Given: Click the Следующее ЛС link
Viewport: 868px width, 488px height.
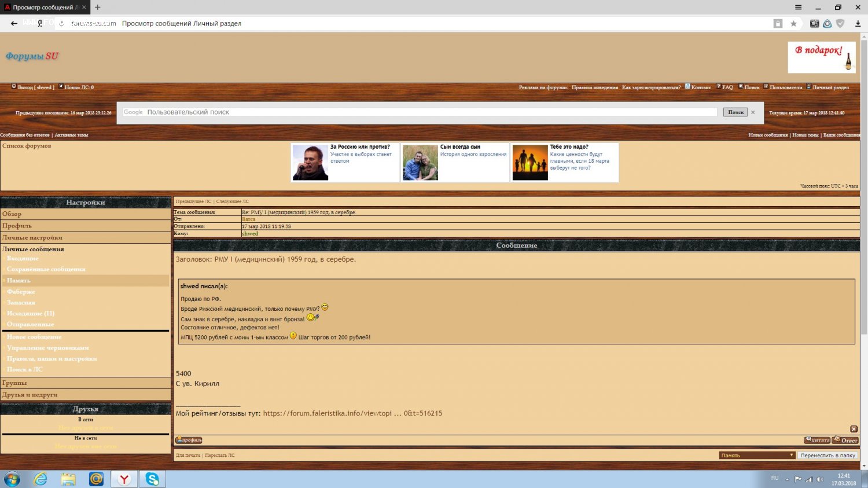Looking at the screenshot, I should tap(233, 201).
